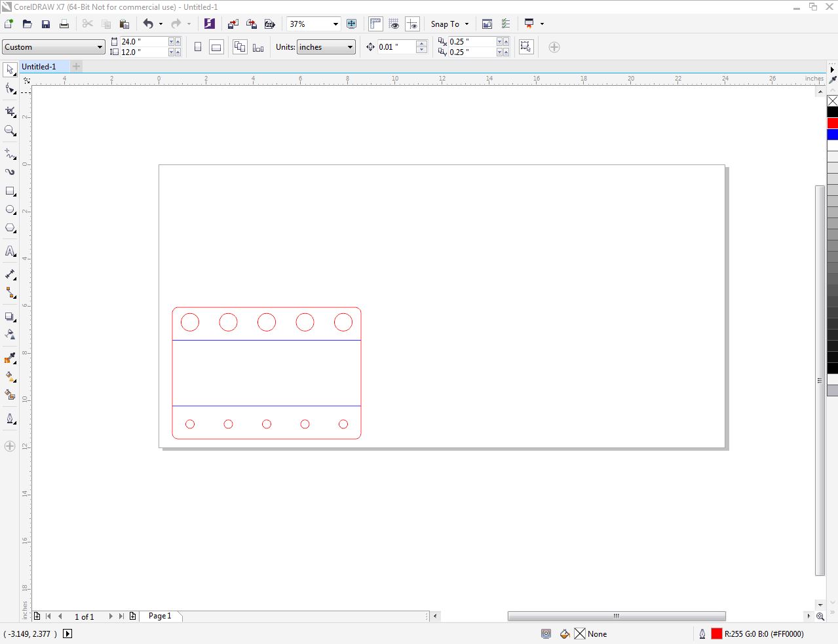
Task: Click the Import icon
Action: coord(233,24)
